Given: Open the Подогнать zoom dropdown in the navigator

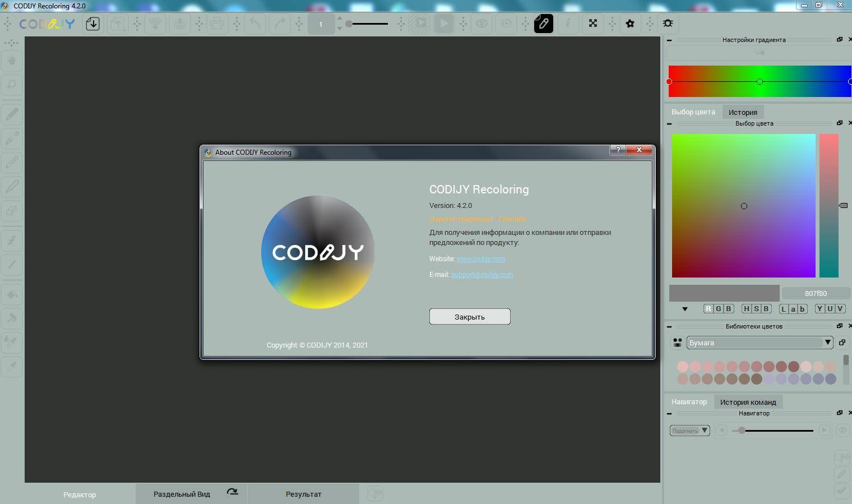Looking at the screenshot, I should (690, 431).
